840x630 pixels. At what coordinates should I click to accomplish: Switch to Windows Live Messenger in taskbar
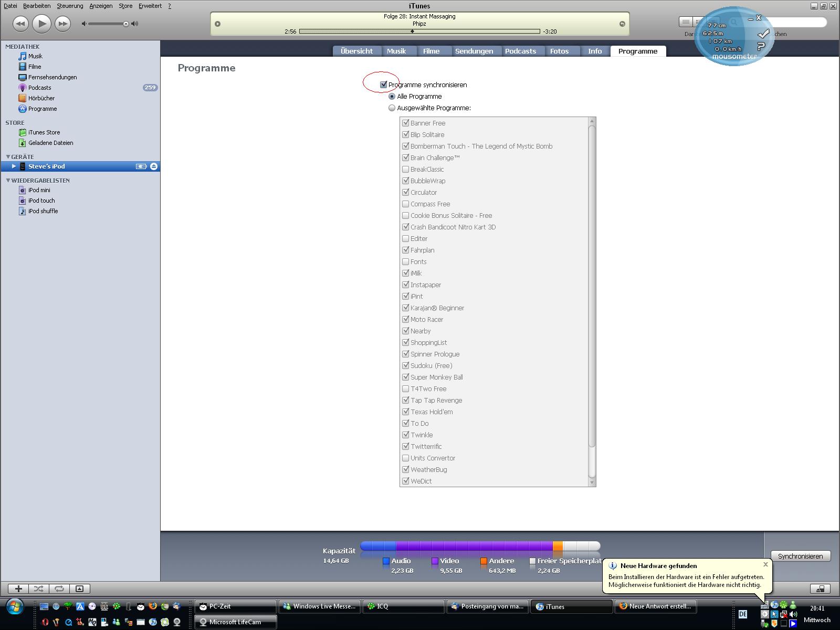319,606
